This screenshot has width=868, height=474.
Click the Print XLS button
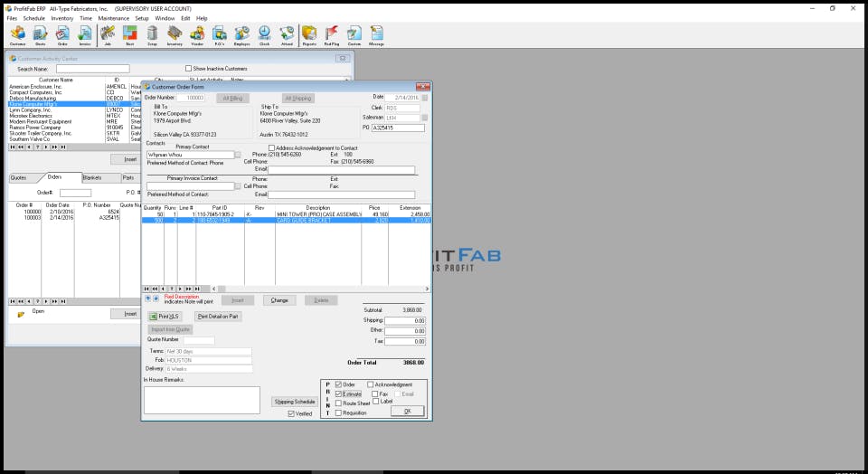click(x=165, y=317)
